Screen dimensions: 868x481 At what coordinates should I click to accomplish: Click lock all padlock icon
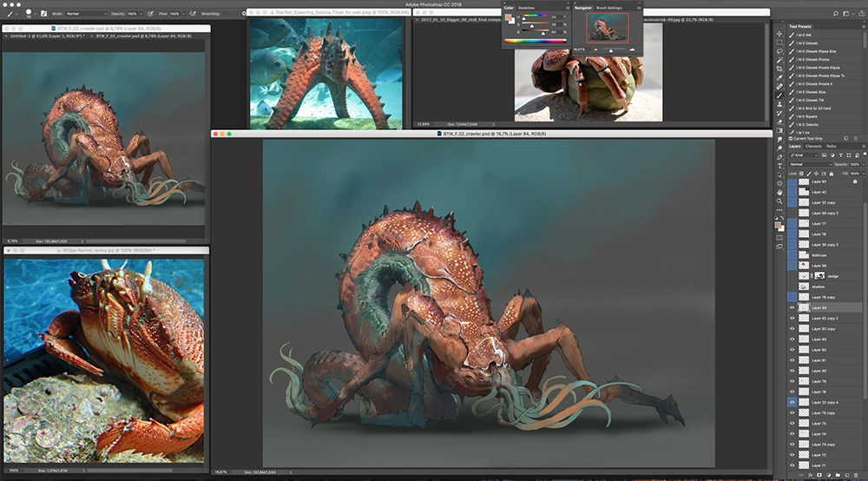click(831, 174)
